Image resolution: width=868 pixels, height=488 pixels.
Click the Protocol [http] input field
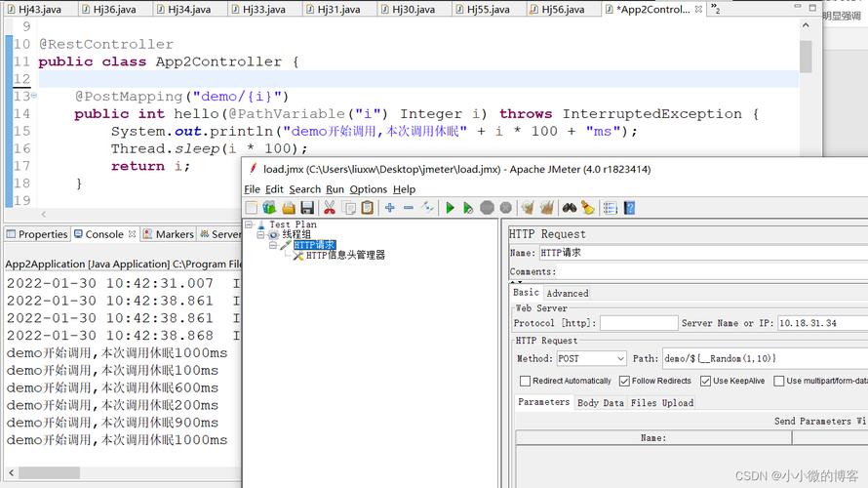tap(639, 323)
